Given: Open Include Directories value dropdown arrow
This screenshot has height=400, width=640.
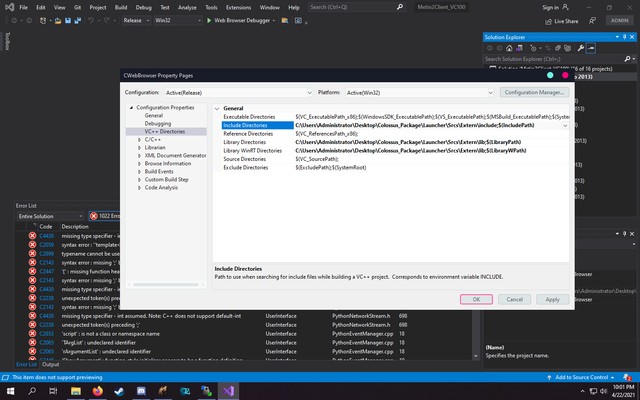Looking at the screenshot, I should point(565,125).
